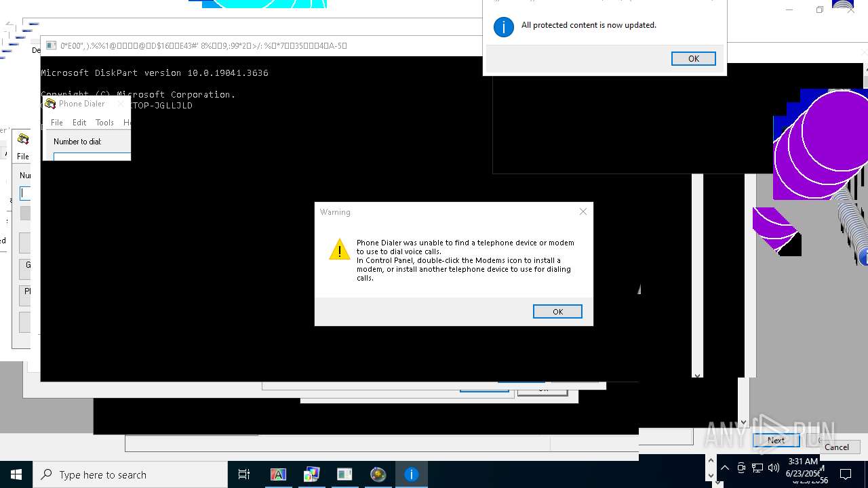Open the Tools menu in Phone Dialer
This screenshot has height=488, width=868.
click(104, 123)
